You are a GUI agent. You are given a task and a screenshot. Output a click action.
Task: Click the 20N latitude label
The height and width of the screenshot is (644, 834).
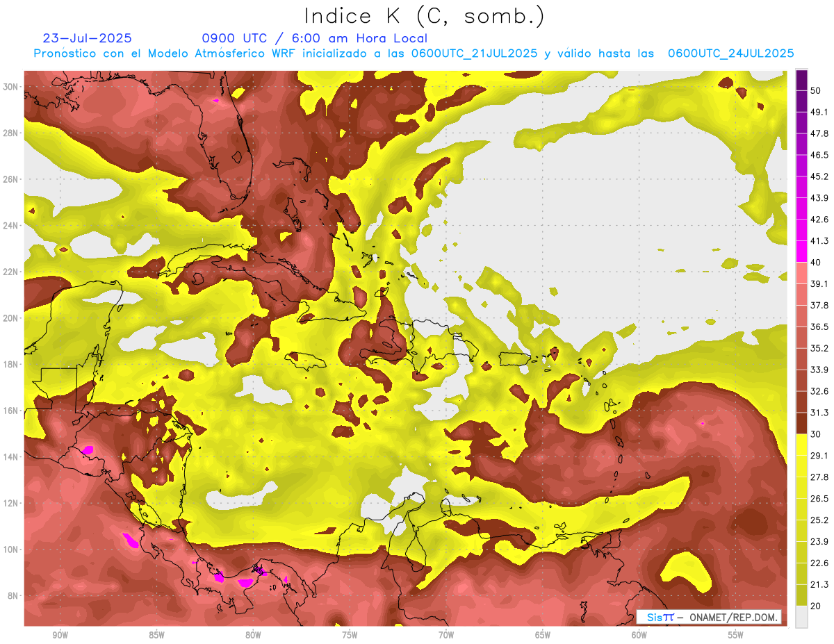[x=10, y=318]
